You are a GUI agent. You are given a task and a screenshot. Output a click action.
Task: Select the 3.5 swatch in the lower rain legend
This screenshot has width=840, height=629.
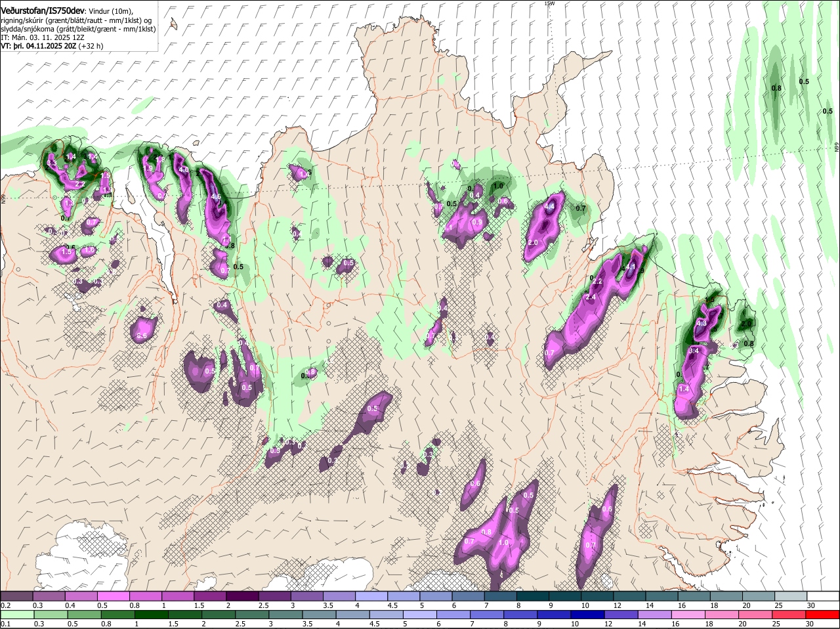tap(321, 615)
